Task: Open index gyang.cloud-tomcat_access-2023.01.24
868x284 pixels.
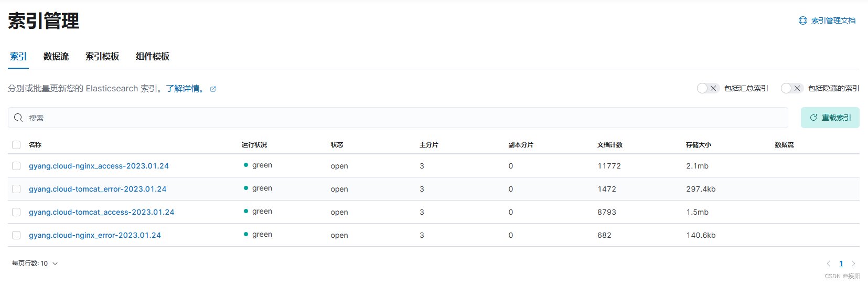Action: [102, 212]
